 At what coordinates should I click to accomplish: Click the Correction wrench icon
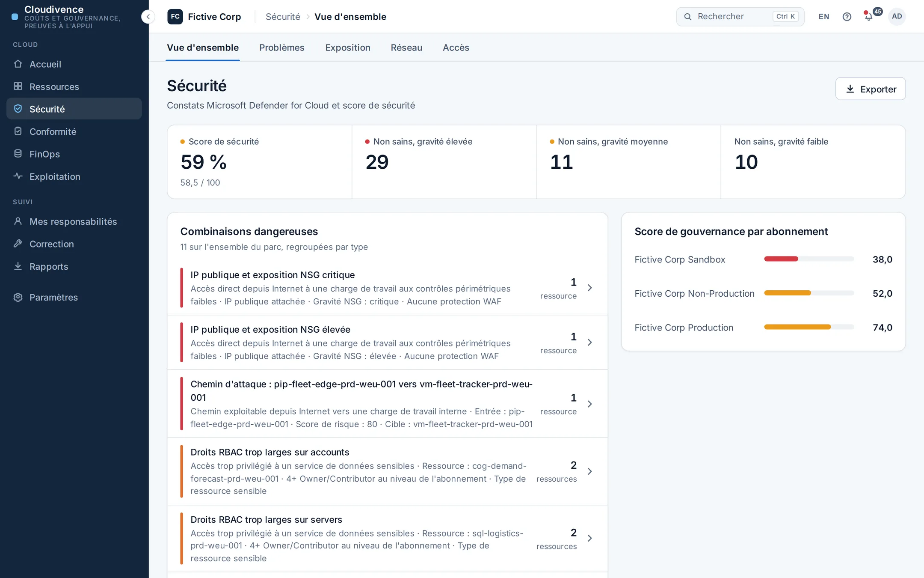click(x=18, y=244)
